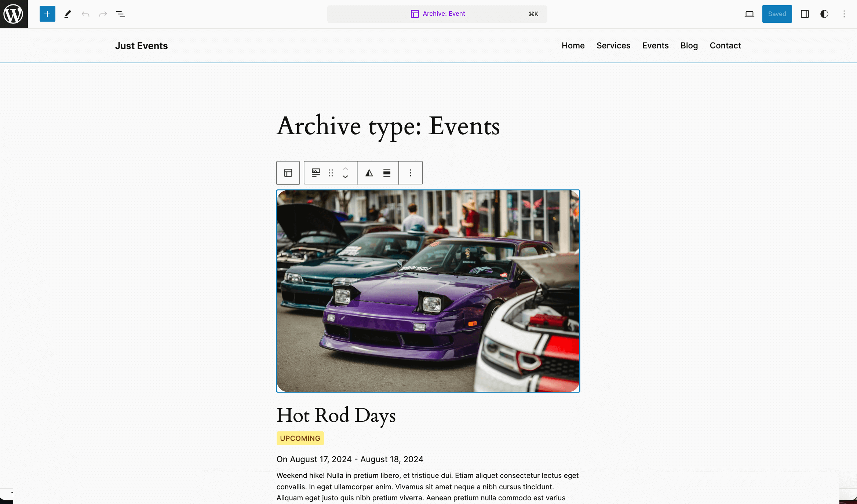Toggle the settings panel sidebar icon
This screenshot has width=857, height=504.
pyautogui.click(x=805, y=13)
